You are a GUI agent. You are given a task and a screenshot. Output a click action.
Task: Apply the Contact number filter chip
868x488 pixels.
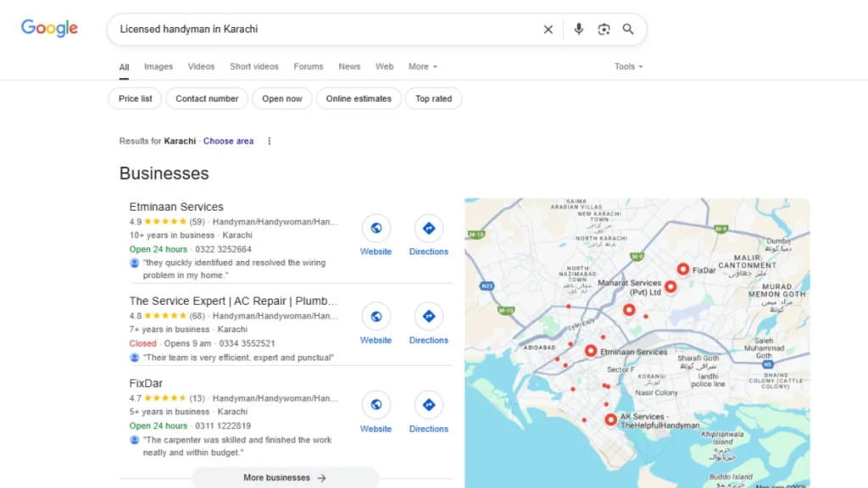207,98
